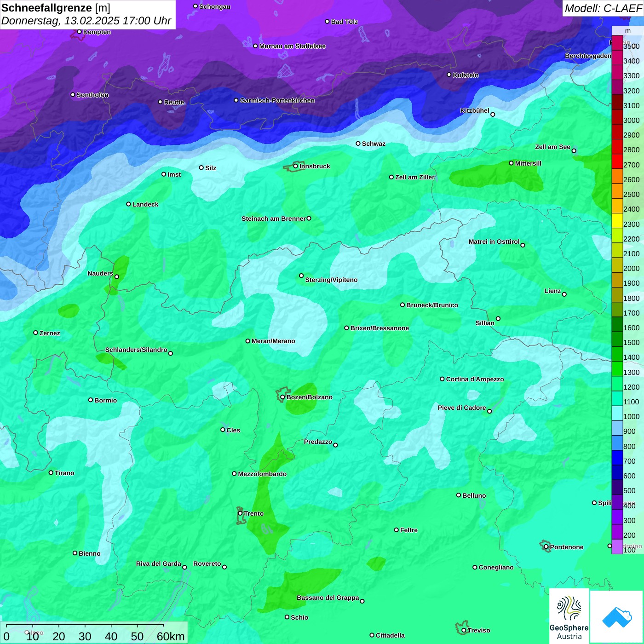This screenshot has height=644, width=644.
Task: Click the Sillian location dot
Action: pyautogui.click(x=498, y=318)
